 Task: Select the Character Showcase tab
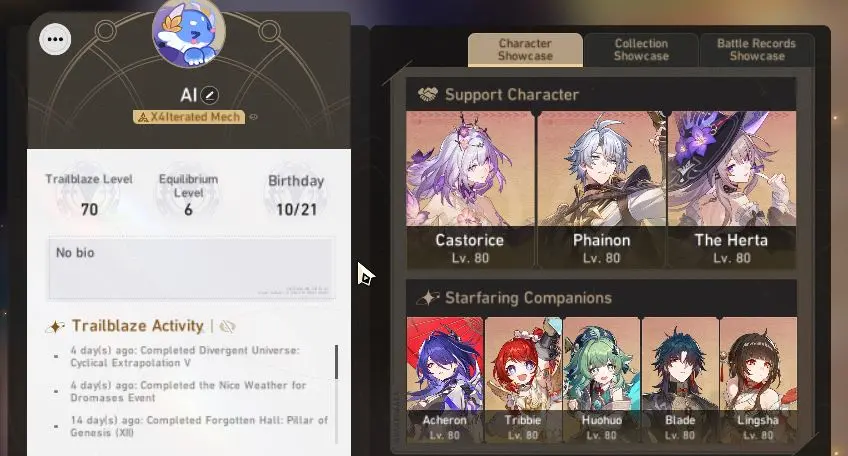point(525,50)
